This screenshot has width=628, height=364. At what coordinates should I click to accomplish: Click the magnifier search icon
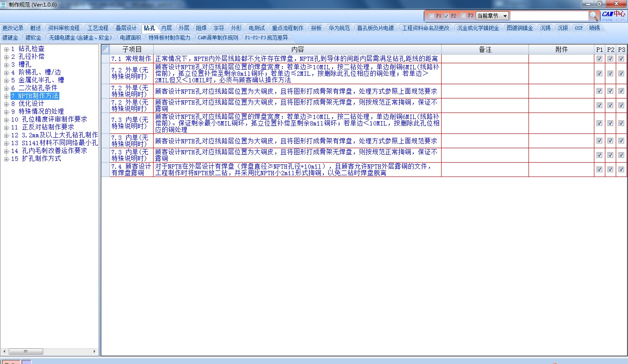point(594,16)
